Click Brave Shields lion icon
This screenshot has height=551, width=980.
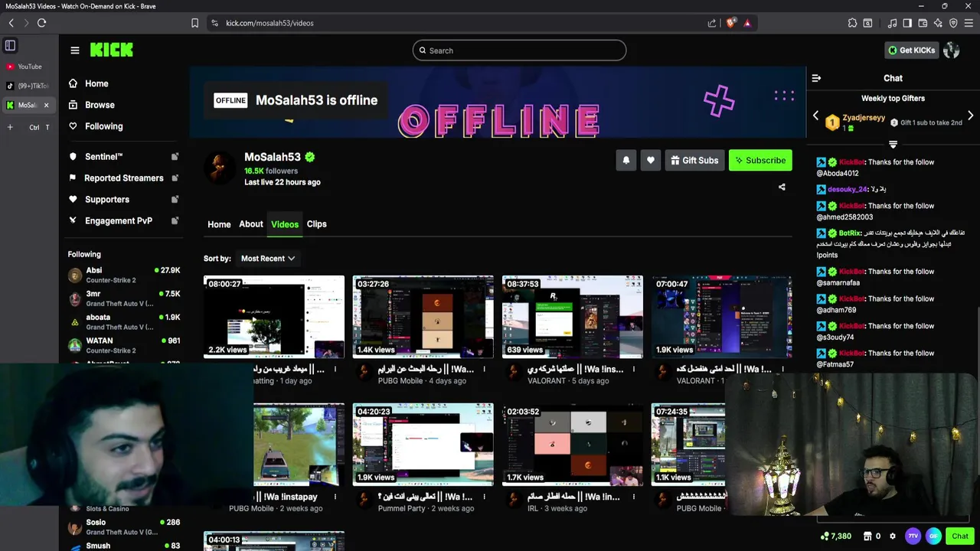coord(730,23)
